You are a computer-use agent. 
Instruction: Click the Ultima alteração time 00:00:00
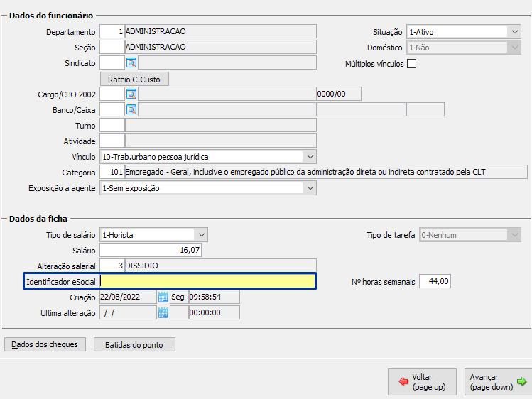pyautogui.click(x=214, y=312)
